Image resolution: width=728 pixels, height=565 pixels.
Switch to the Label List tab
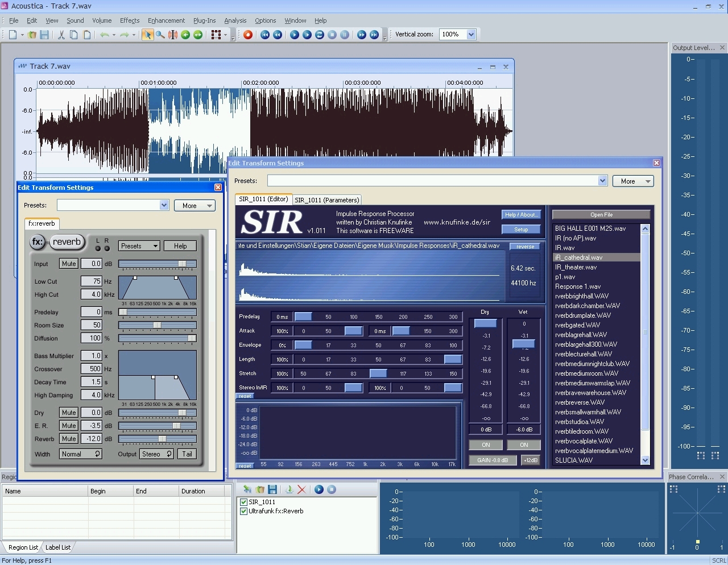[58, 547]
